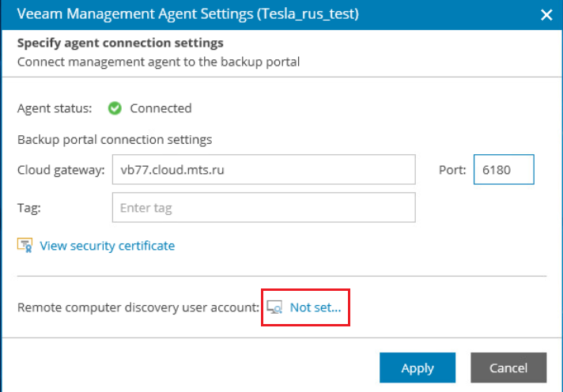This screenshot has height=392, width=563.
Task: Open the View security certificate link
Action: [107, 246]
